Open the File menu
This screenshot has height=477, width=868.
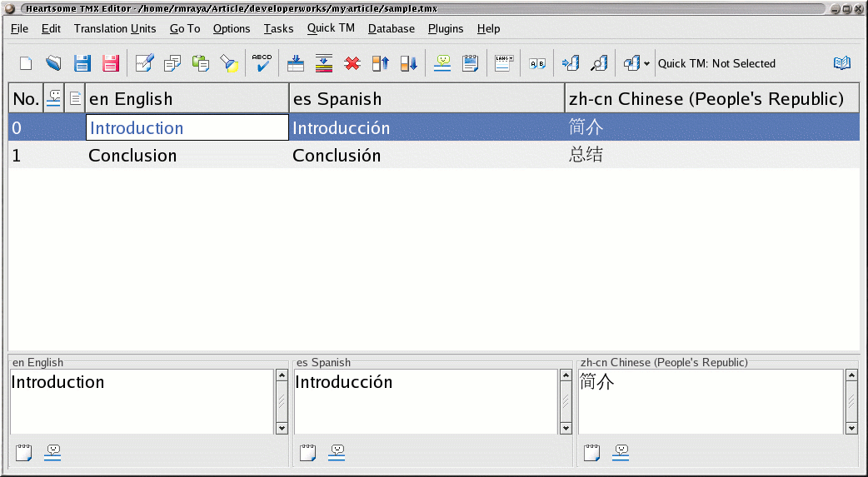(19, 29)
